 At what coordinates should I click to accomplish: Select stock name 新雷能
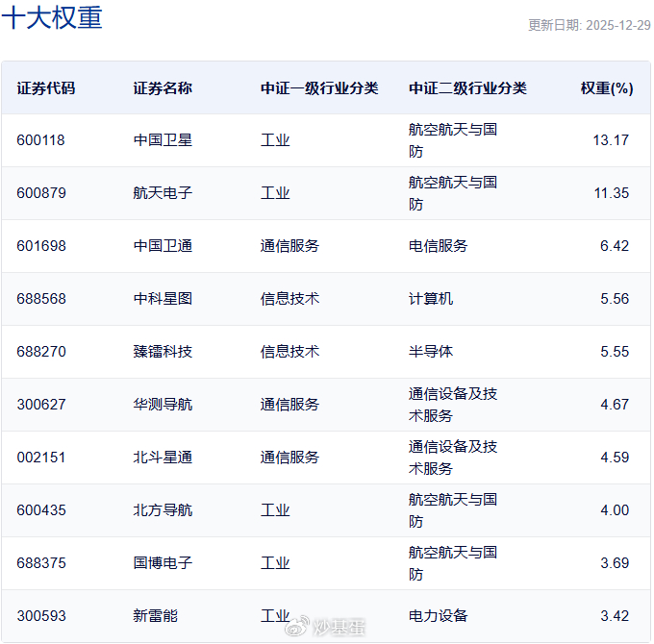156,616
